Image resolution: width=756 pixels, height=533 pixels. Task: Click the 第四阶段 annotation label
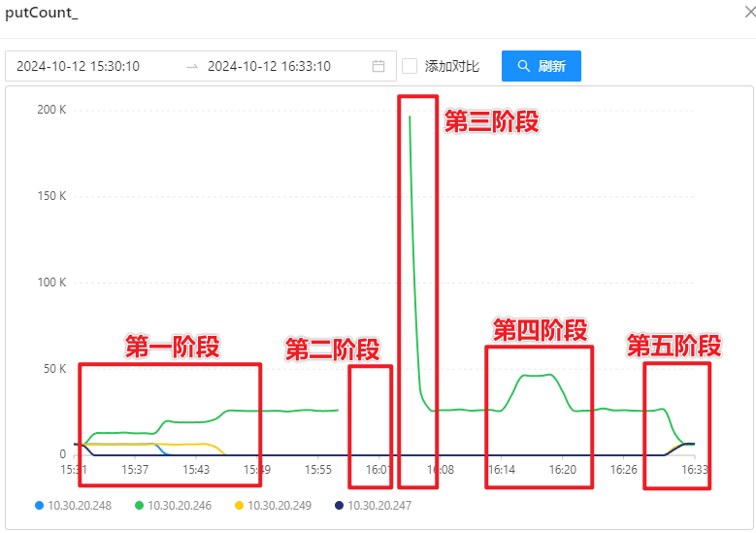540,330
